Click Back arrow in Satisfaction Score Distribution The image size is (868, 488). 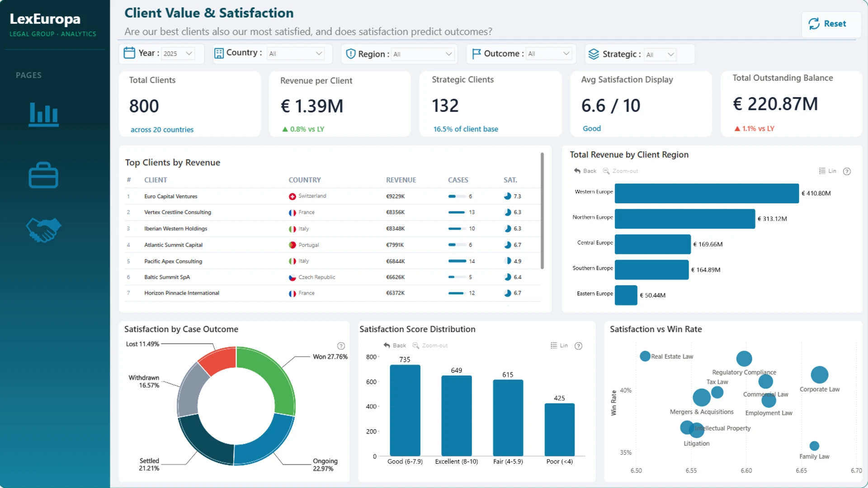(387, 345)
